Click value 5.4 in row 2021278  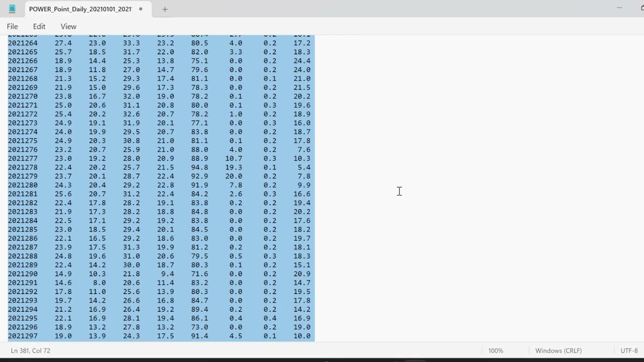[x=304, y=167]
